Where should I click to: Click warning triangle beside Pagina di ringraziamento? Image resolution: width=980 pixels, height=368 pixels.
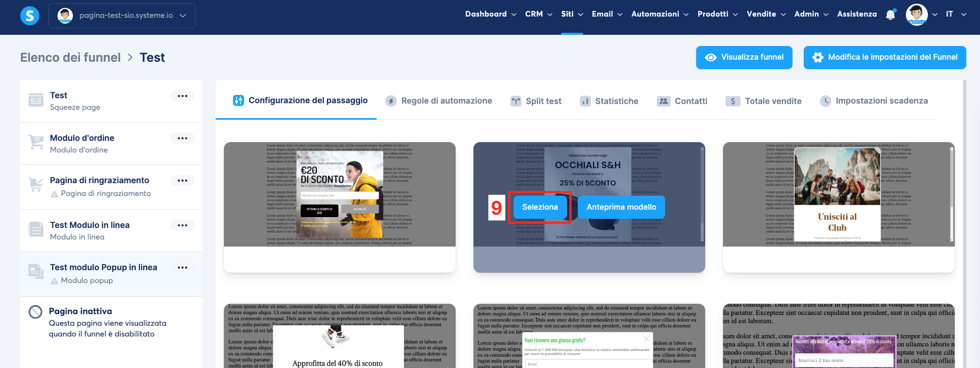tap(54, 194)
